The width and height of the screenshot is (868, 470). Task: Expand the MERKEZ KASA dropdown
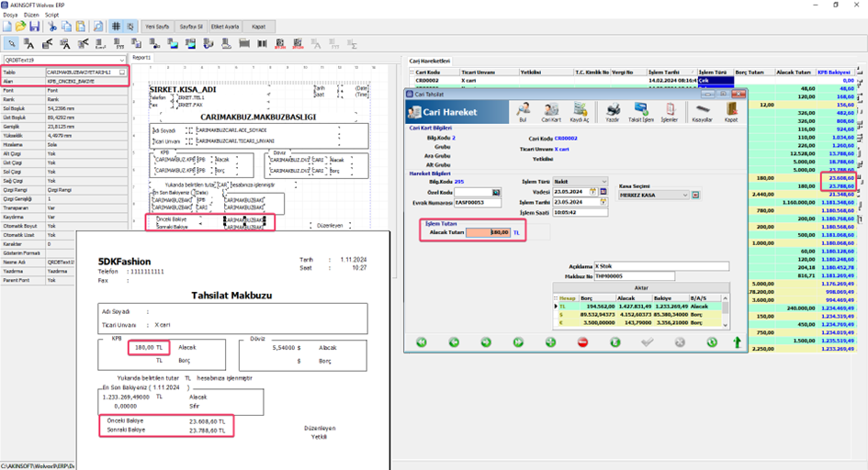tap(685, 196)
